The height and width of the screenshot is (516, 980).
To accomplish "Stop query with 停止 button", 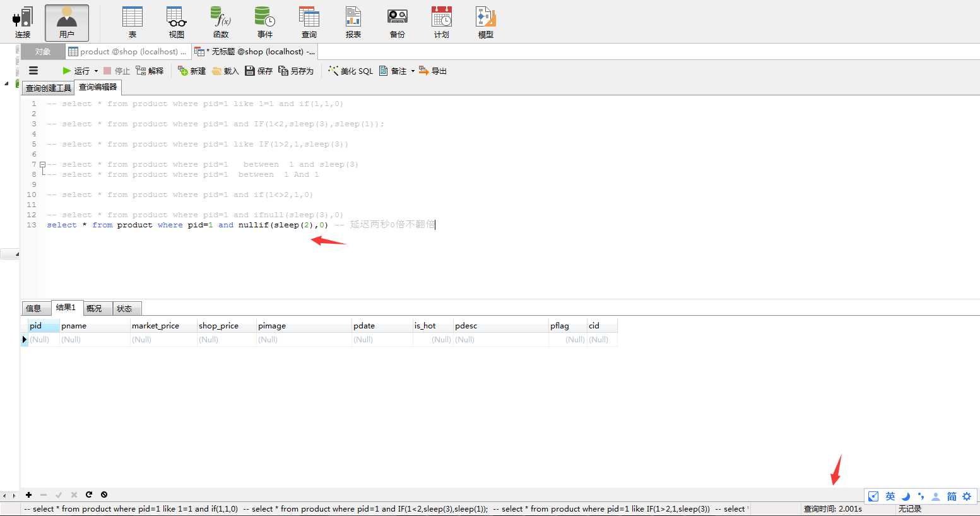I will (x=117, y=71).
